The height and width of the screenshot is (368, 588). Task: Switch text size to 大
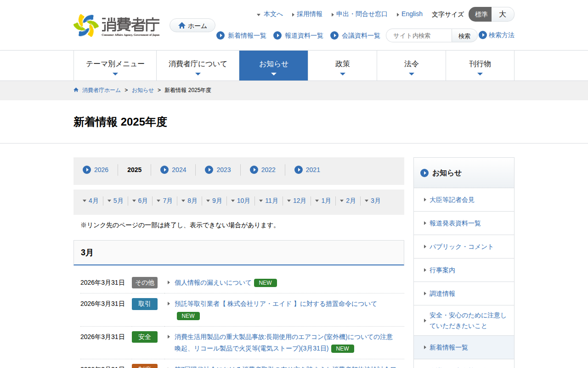pyautogui.click(x=503, y=14)
